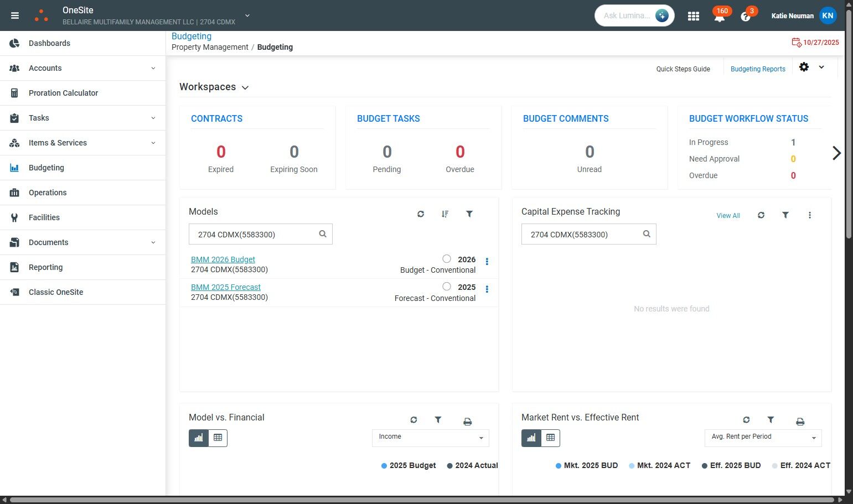Screen dimensions: 853x504
Task: Open notifications bell with 160 badge
Action: point(720,16)
